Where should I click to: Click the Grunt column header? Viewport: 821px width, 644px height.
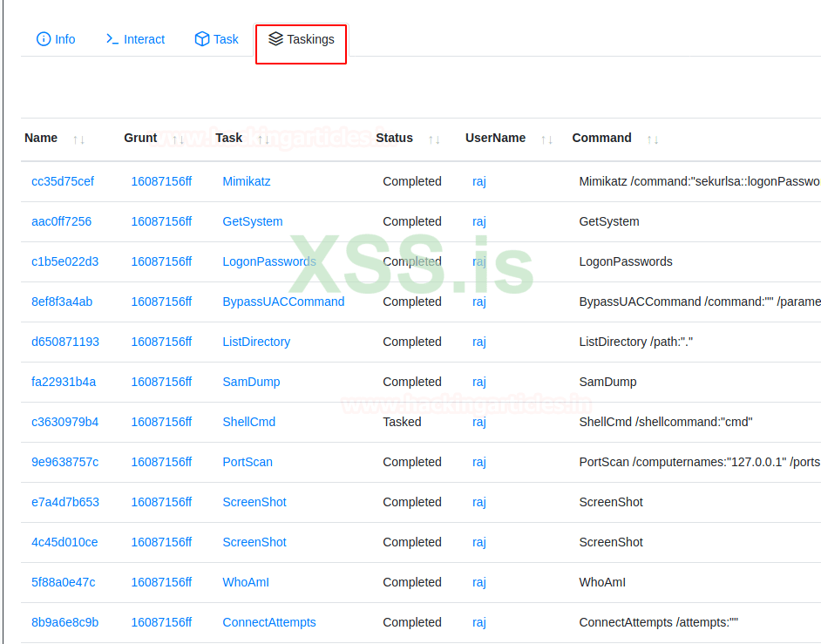coord(140,138)
